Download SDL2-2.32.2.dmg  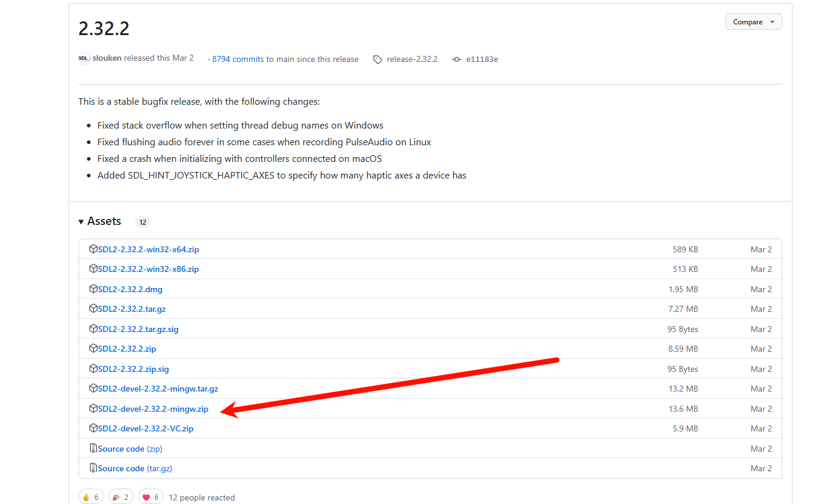(x=130, y=289)
